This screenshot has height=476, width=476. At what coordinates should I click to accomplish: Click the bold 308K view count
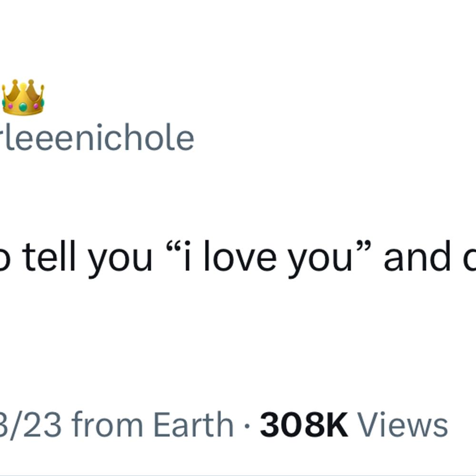click(304, 425)
